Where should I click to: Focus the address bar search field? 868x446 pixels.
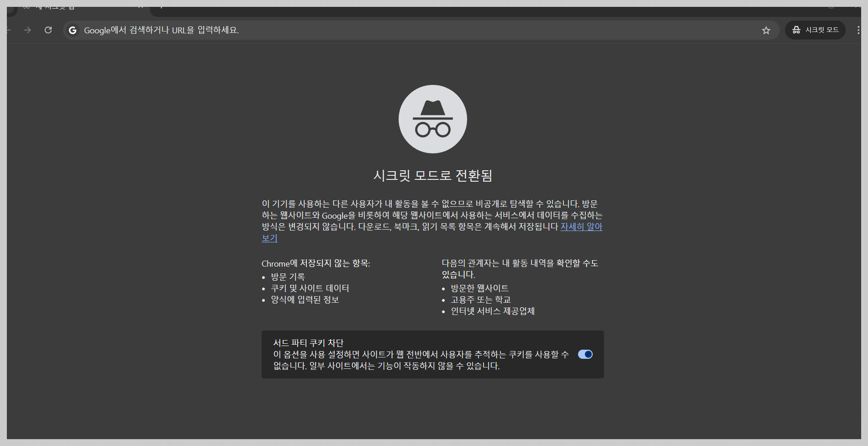420,30
